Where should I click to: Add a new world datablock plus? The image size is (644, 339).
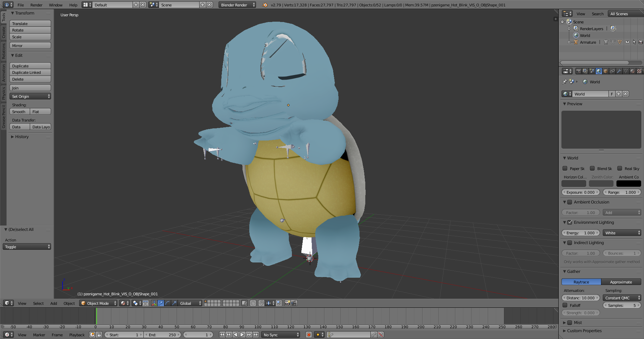[619, 94]
